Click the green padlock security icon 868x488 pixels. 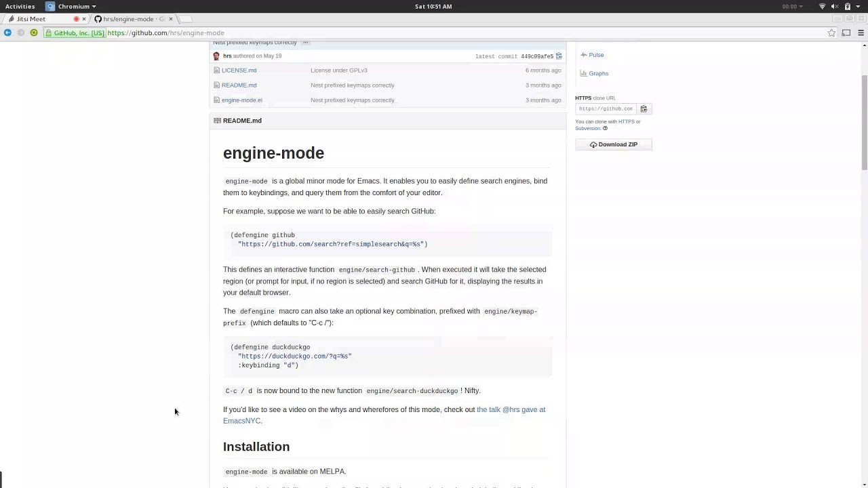49,33
